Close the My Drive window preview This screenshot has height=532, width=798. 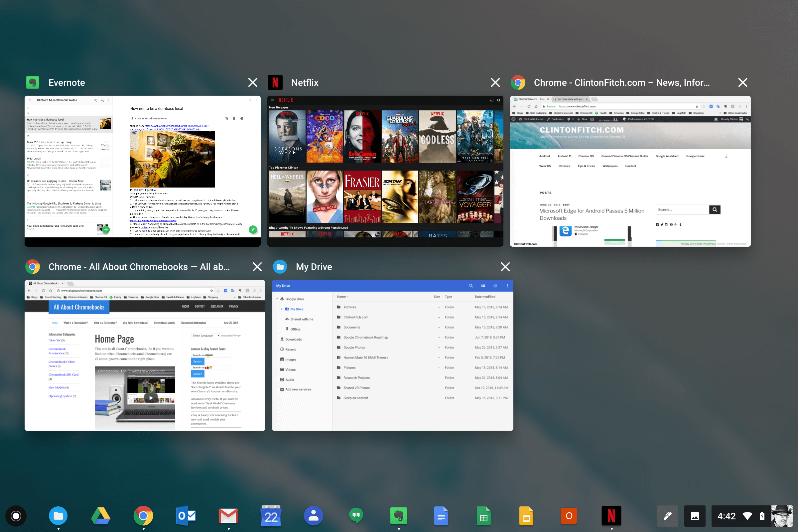click(505, 267)
